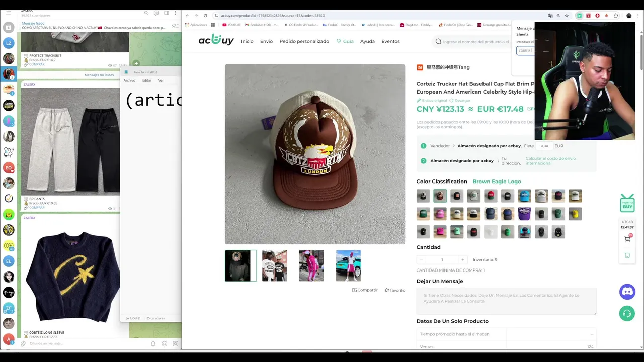
Task: Search within the ZALERX Telegram channel
Action: (146, 13)
